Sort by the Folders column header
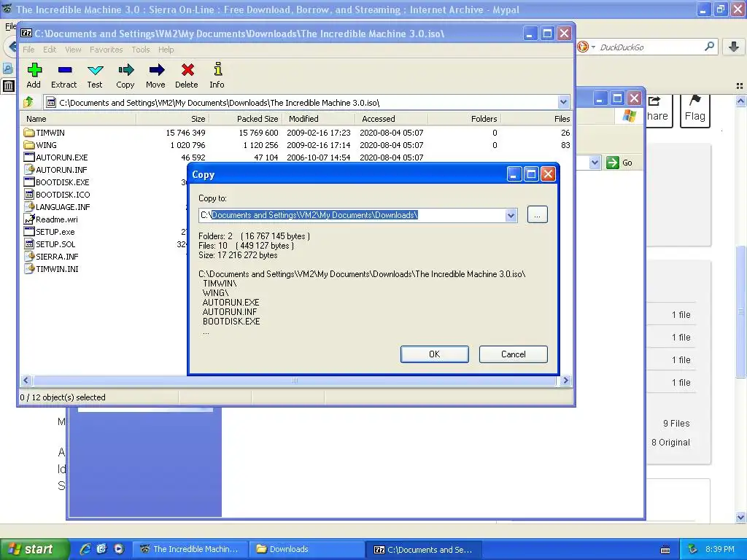This screenshot has width=747, height=560. click(x=464, y=119)
